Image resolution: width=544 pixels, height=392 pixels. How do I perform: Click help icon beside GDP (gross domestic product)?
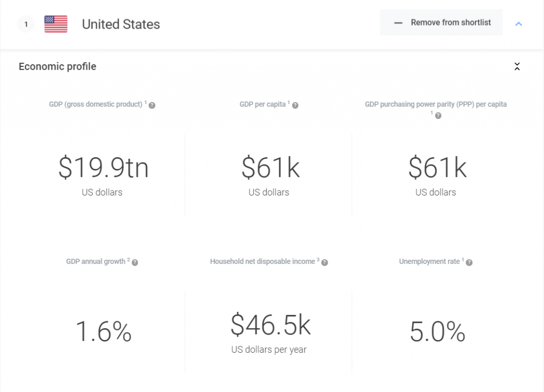(152, 106)
